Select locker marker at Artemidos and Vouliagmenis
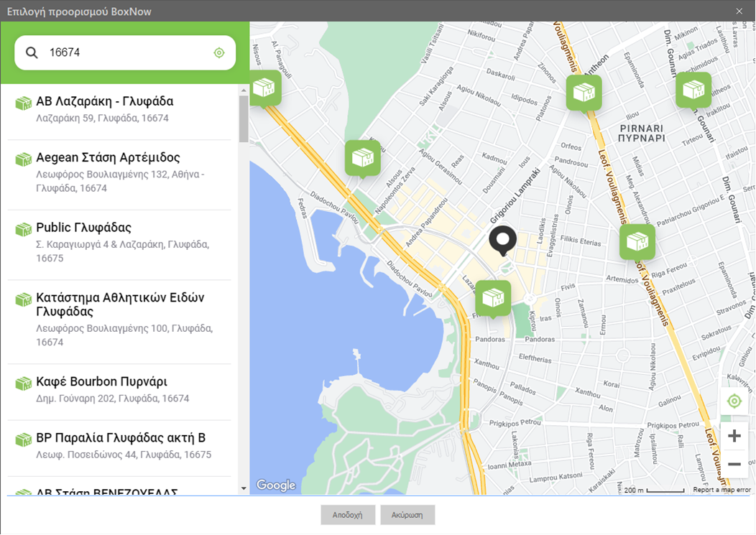This screenshot has height=535, width=756. click(x=637, y=243)
